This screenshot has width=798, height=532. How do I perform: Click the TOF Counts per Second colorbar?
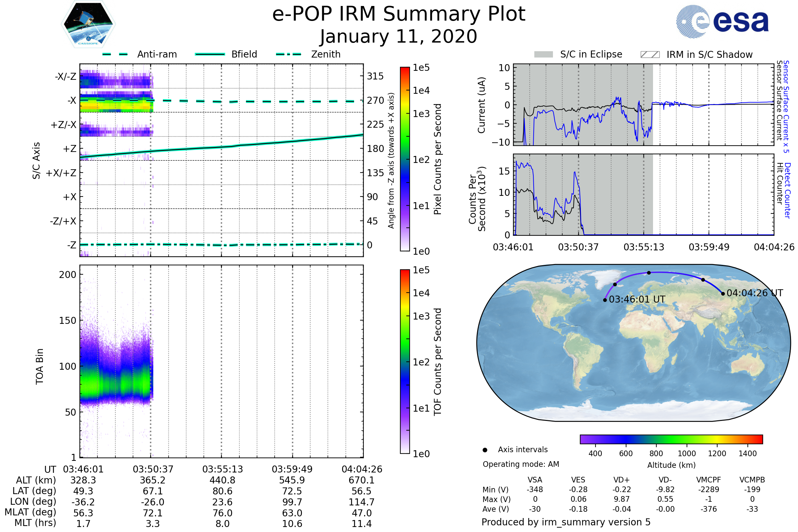[x=405, y=361]
